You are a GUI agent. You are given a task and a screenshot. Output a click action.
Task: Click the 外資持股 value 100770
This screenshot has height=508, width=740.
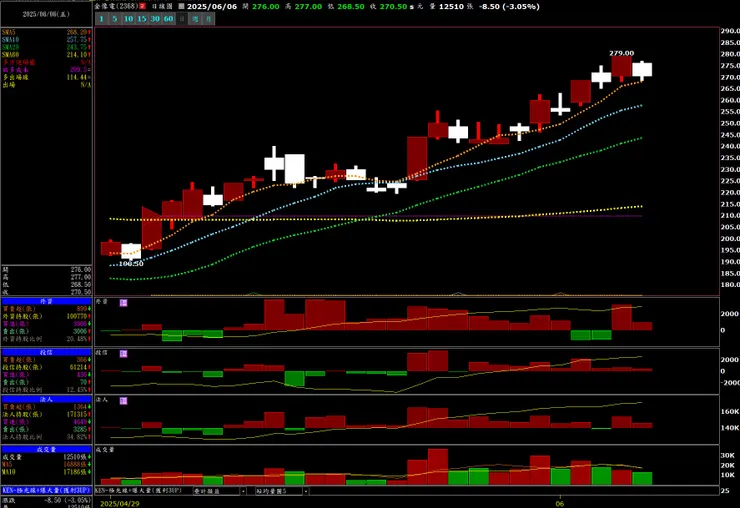[x=77, y=316]
